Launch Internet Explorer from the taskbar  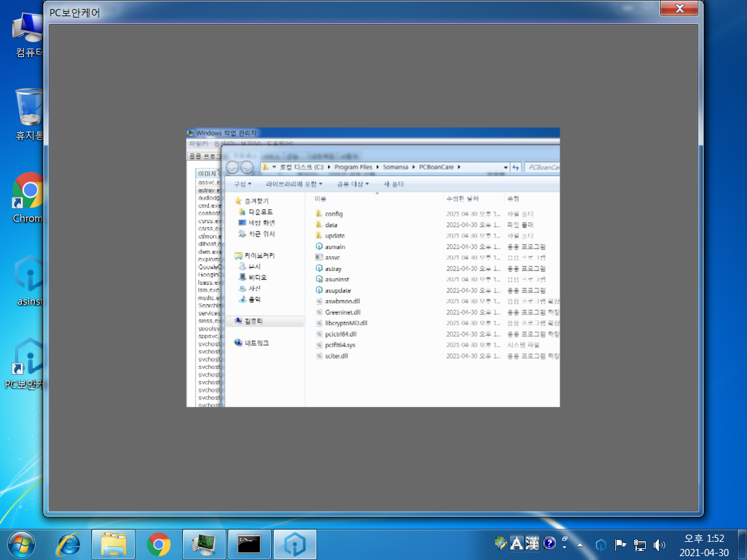[69, 544]
